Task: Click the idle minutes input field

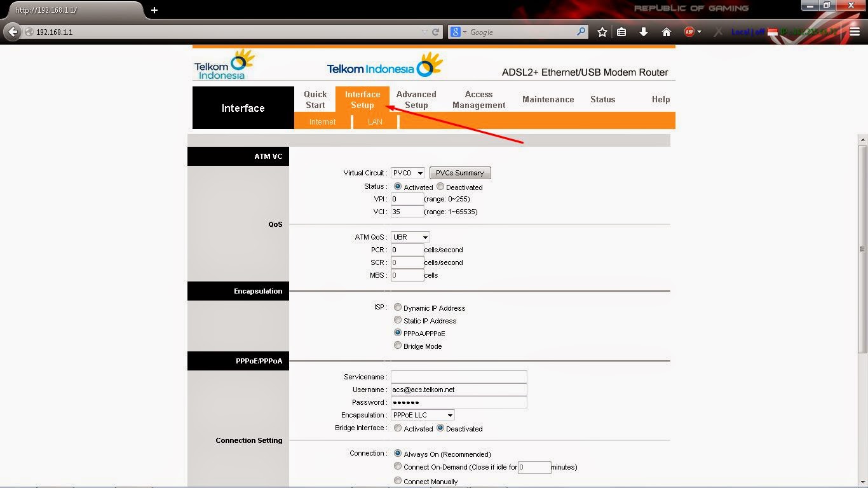Action: coord(534,467)
